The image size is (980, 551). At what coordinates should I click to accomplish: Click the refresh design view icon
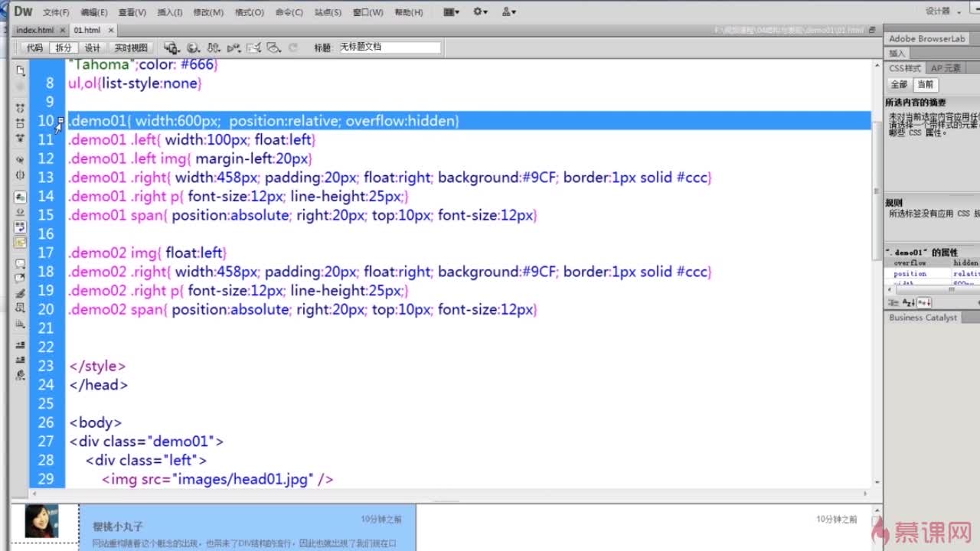point(293,47)
